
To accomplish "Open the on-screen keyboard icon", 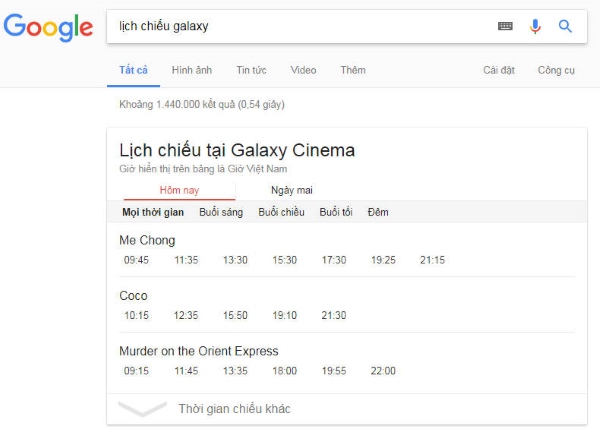I will (x=505, y=26).
